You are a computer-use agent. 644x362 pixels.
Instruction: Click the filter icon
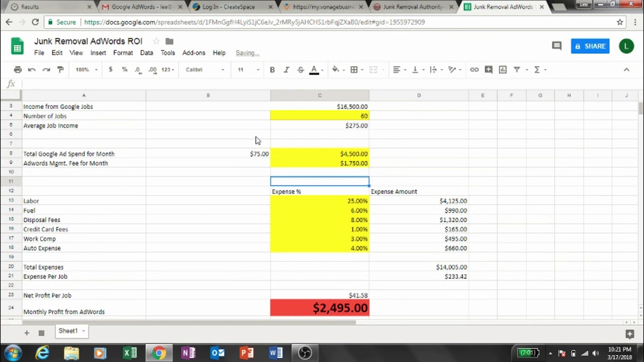pyautogui.click(x=517, y=69)
